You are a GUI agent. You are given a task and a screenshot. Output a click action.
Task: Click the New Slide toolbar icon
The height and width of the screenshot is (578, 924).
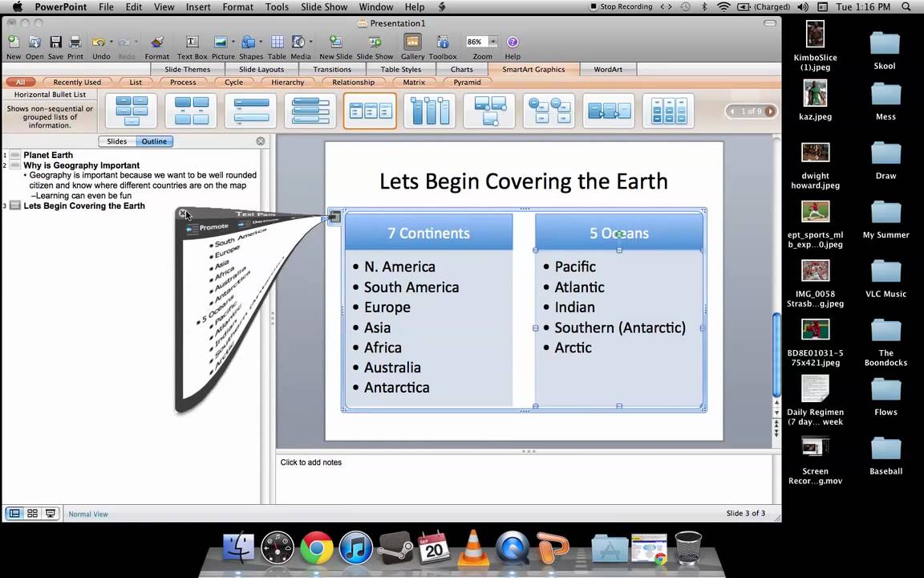(335, 43)
